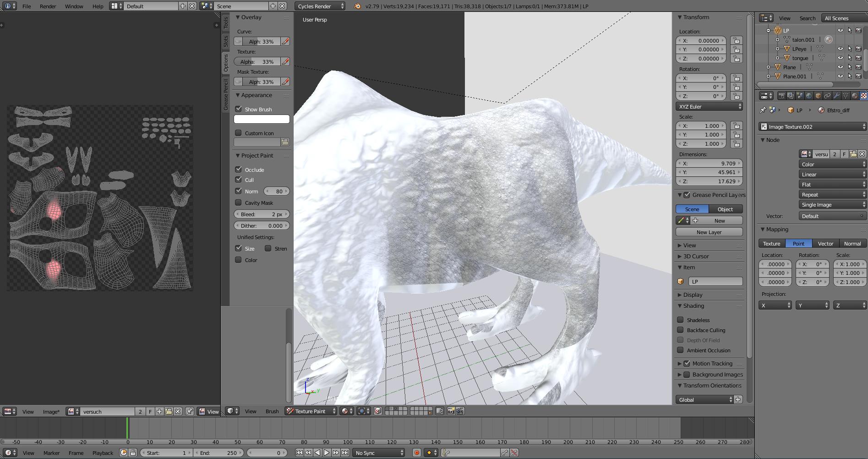Viewport: 868px width, 459px height.
Task: Select Object grease pencil source button
Action: point(726,209)
